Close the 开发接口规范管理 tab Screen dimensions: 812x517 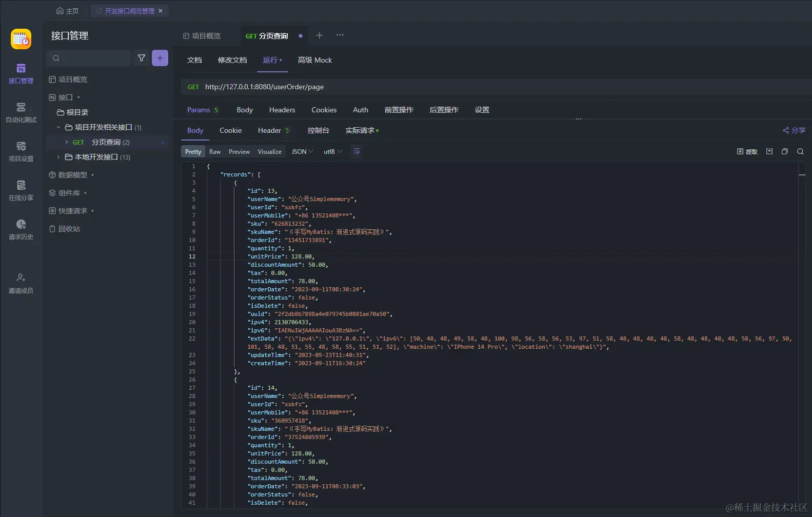161,11
